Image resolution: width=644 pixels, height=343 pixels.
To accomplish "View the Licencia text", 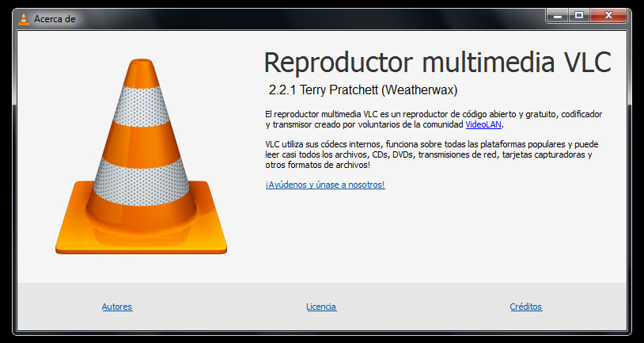I will 321,307.
